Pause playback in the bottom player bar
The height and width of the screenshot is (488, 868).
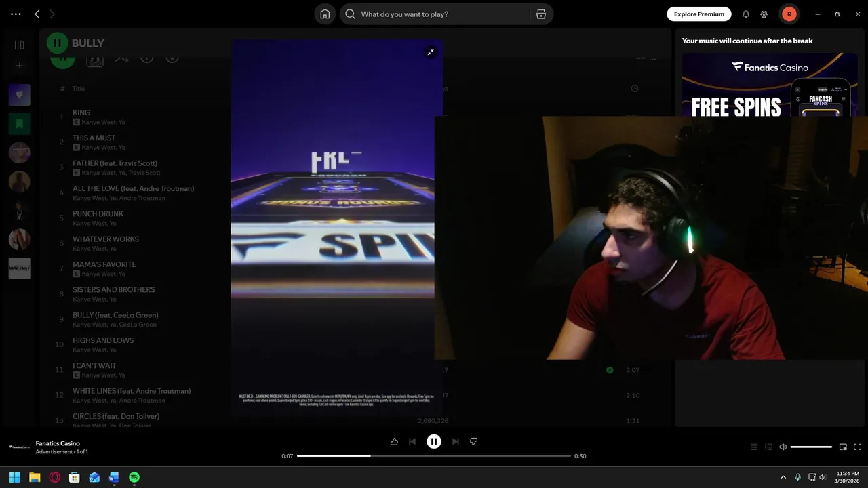(434, 441)
